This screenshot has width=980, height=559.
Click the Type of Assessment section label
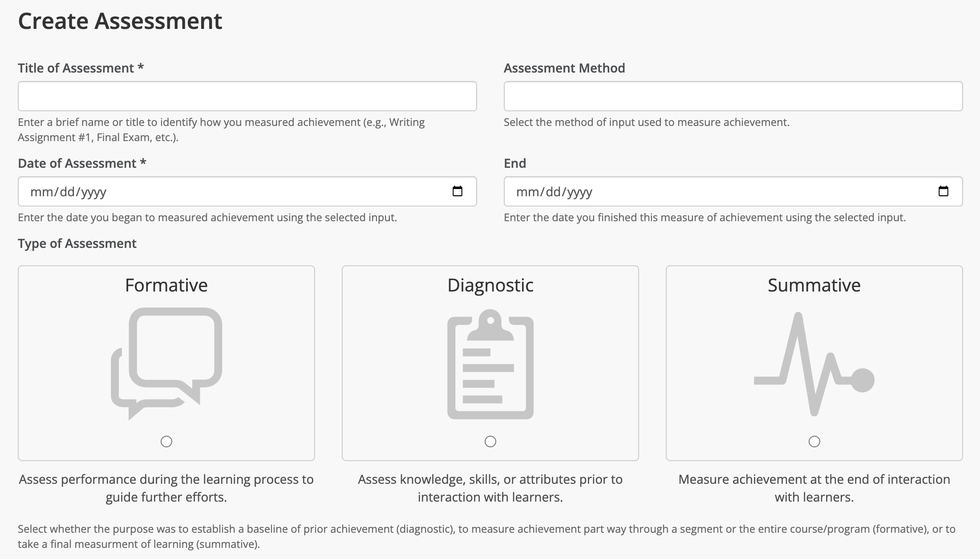click(x=77, y=243)
